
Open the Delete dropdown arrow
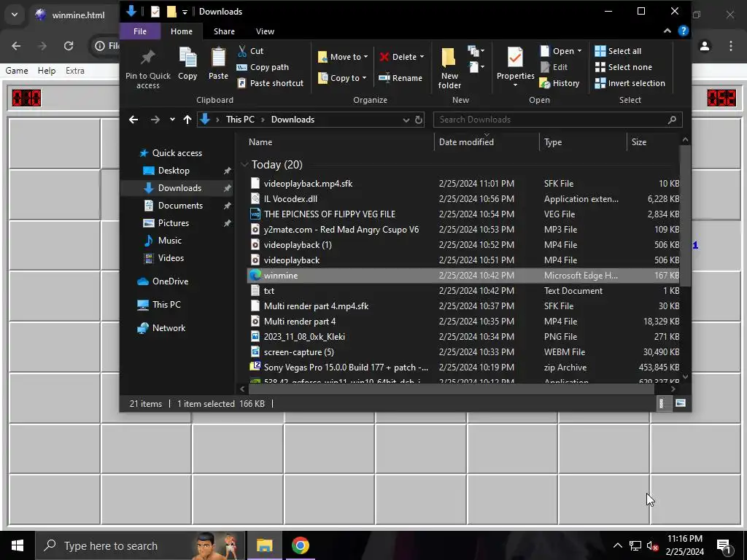(x=422, y=57)
